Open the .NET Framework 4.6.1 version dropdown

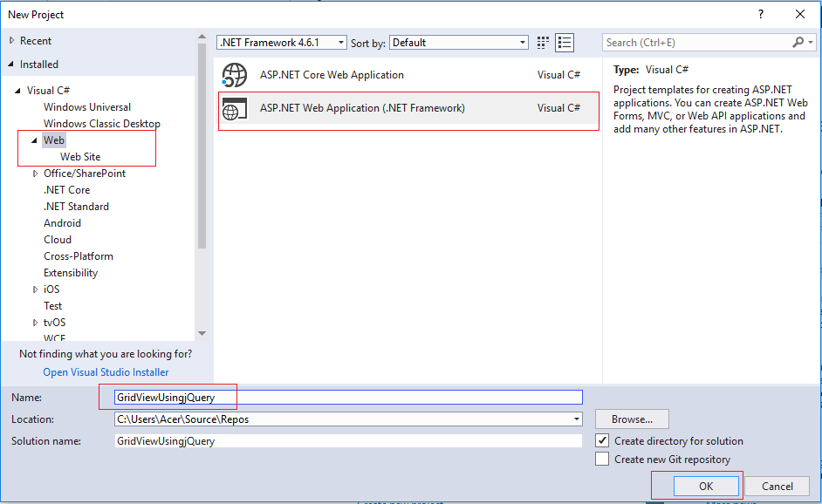coord(340,42)
